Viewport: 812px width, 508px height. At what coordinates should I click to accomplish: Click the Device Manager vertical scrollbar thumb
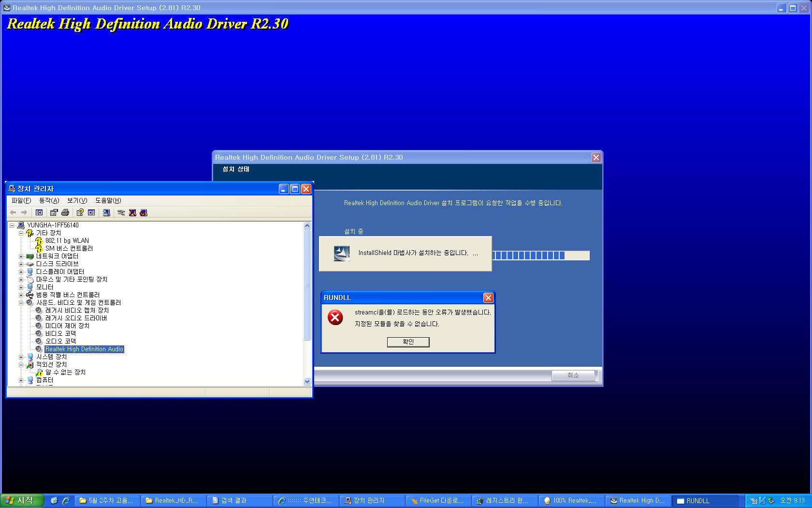(x=307, y=285)
